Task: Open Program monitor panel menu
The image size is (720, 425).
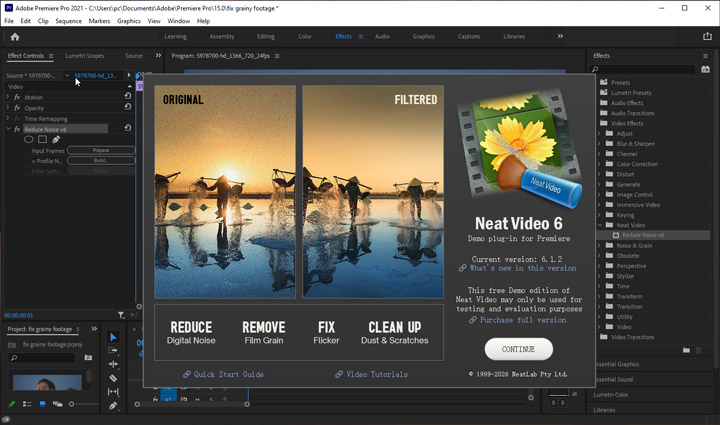Action: [x=277, y=56]
